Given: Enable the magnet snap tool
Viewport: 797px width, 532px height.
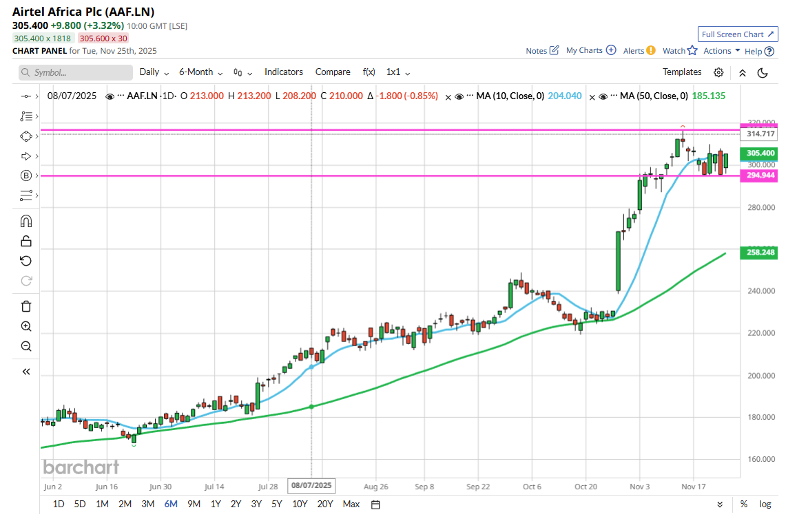Looking at the screenshot, I should click(x=26, y=221).
